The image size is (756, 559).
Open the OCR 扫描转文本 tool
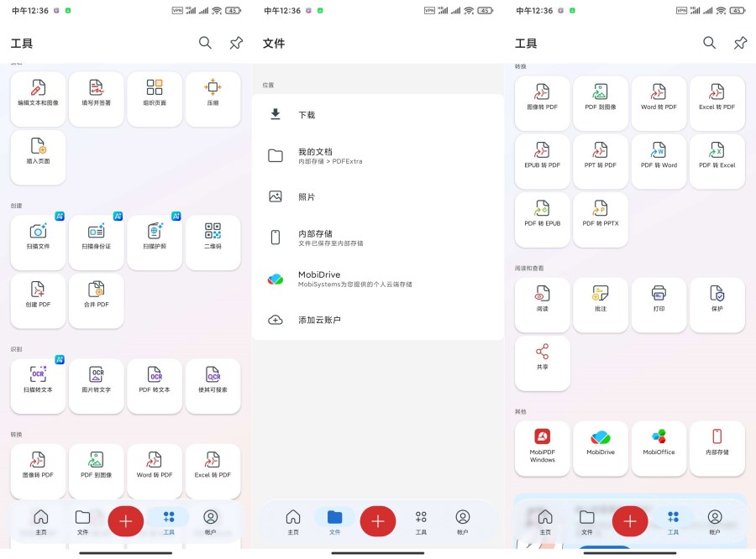click(x=38, y=386)
